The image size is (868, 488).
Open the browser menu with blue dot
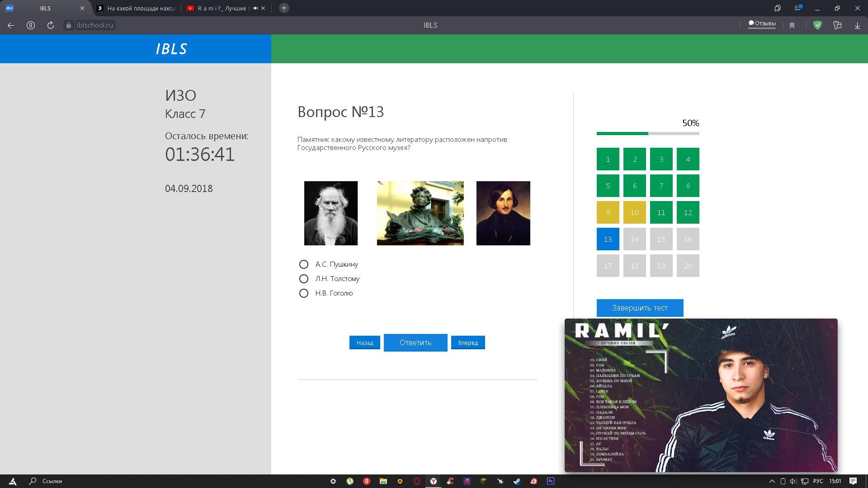click(798, 8)
